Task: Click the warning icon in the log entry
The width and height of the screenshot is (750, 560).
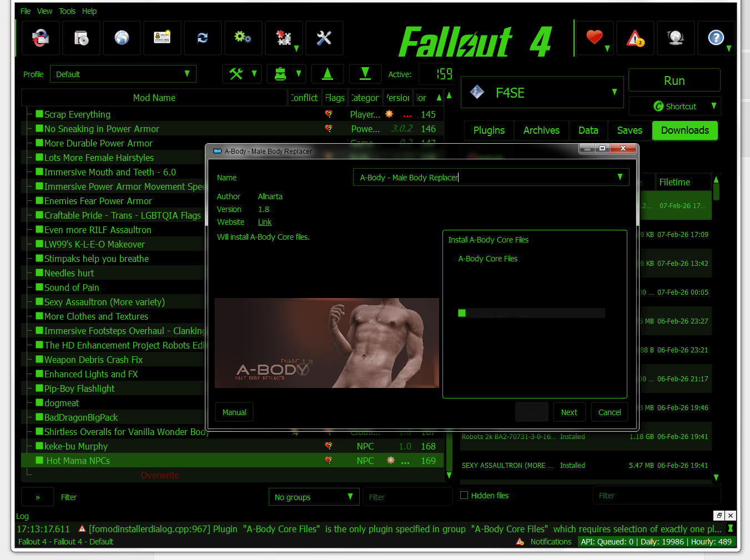Action: click(82, 529)
